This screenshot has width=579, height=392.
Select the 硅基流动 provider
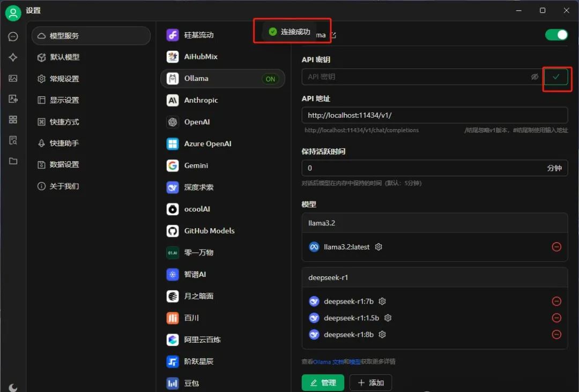(x=222, y=35)
